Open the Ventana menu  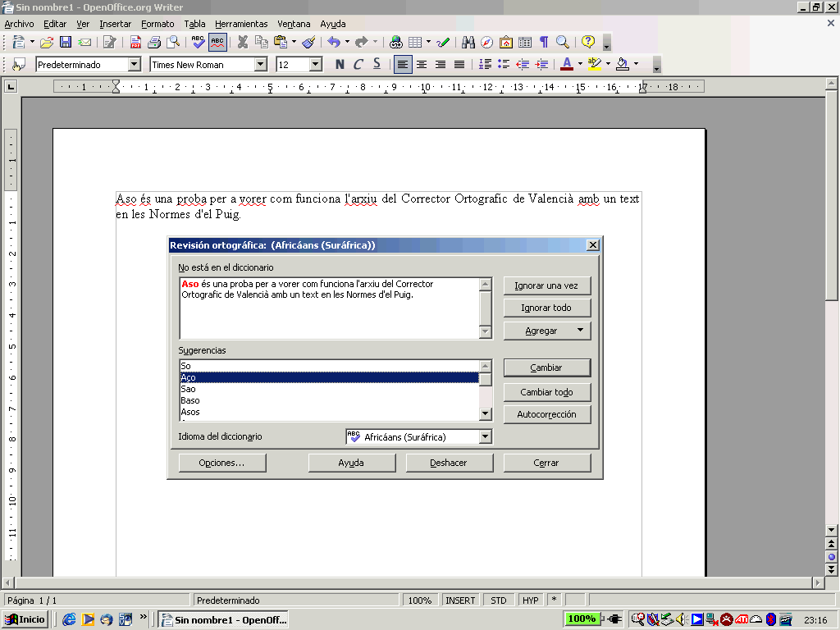click(294, 24)
